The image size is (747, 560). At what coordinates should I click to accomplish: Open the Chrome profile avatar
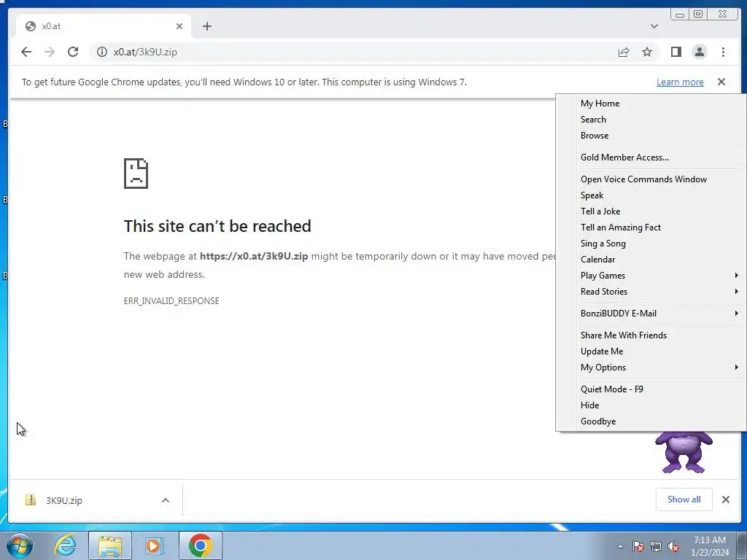700,52
